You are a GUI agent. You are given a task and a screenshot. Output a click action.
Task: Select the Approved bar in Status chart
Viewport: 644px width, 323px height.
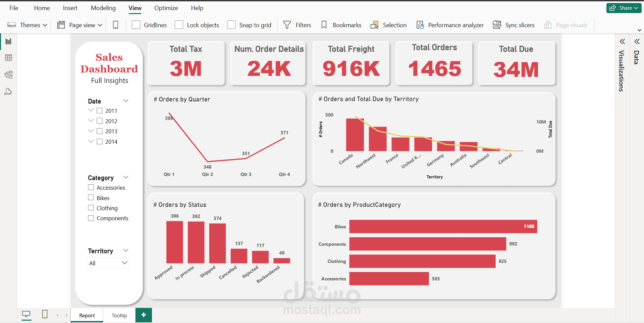(175, 242)
